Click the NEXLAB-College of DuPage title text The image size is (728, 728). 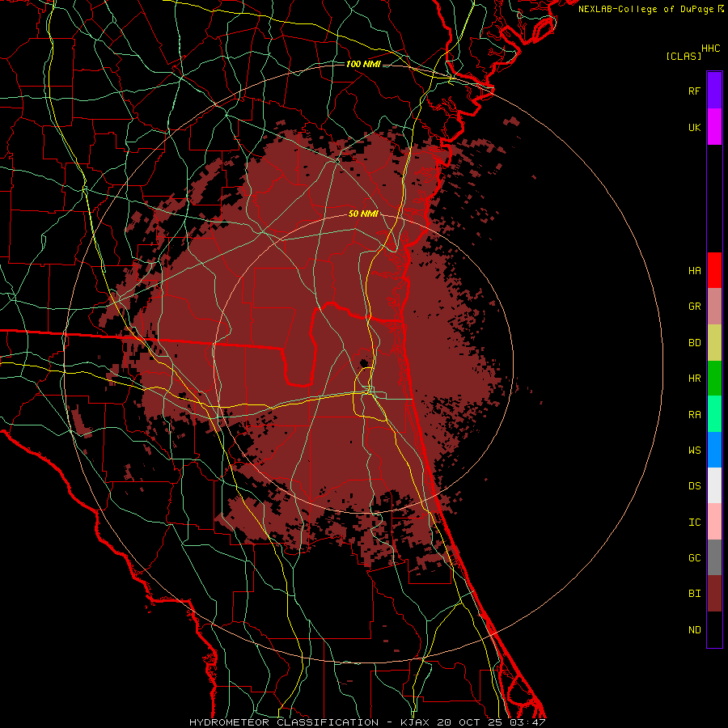click(x=645, y=9)
